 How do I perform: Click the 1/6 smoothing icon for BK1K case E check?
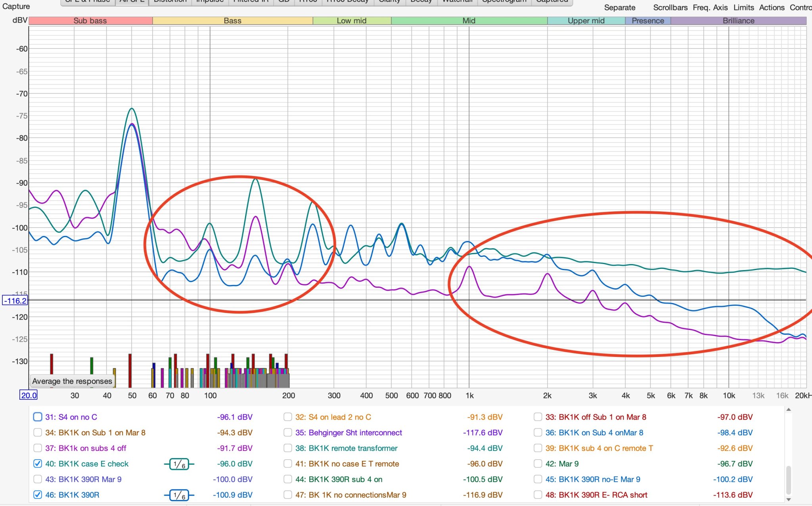(x=179, y=464)
